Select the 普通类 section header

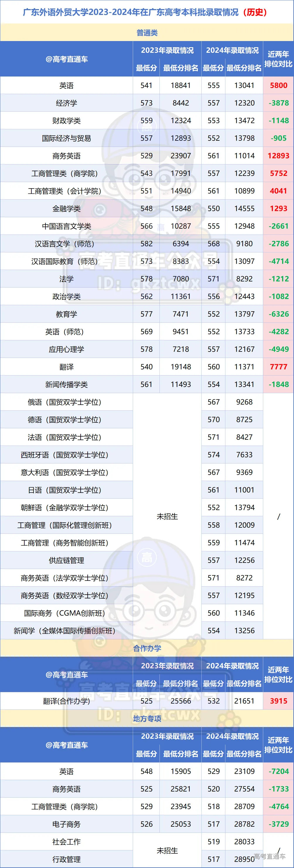tap(147, 33)
